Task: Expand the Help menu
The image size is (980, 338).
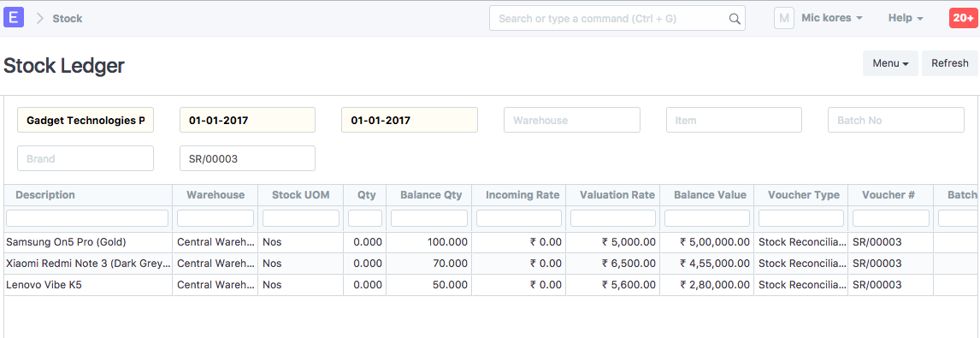Action: click(x=906, y=18)
